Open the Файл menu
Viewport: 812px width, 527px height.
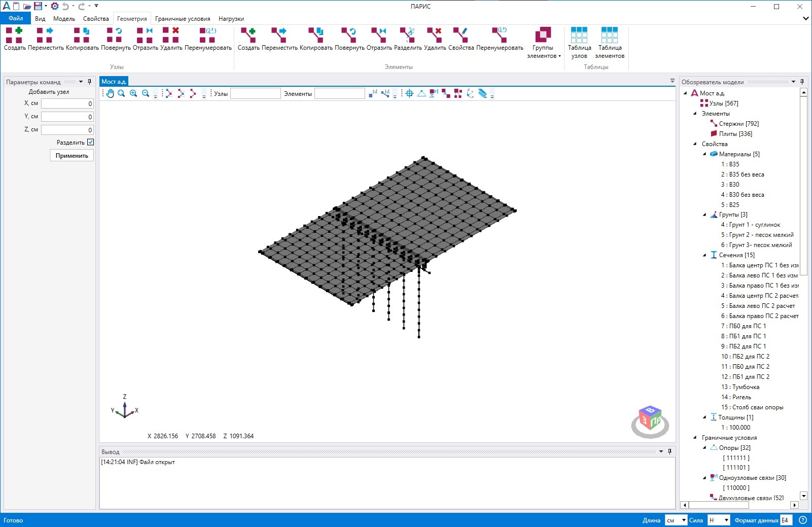point(16,18)
